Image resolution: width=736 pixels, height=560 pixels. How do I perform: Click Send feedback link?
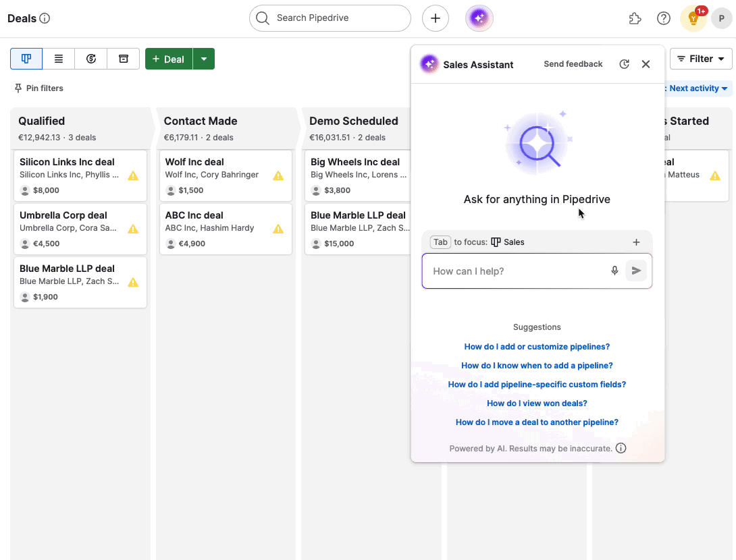point(573,64)
